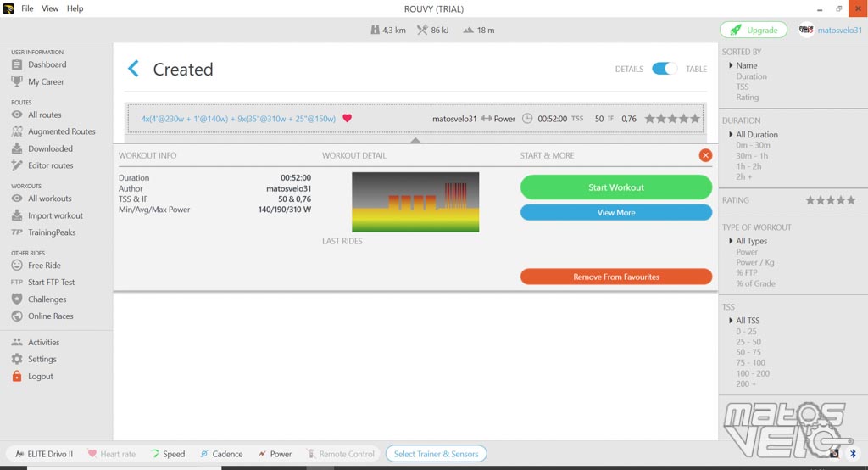Open Cadence sensor item
The width and height of the screenshot is (868, 470).
pyautogui.click(x=221, y=454)
